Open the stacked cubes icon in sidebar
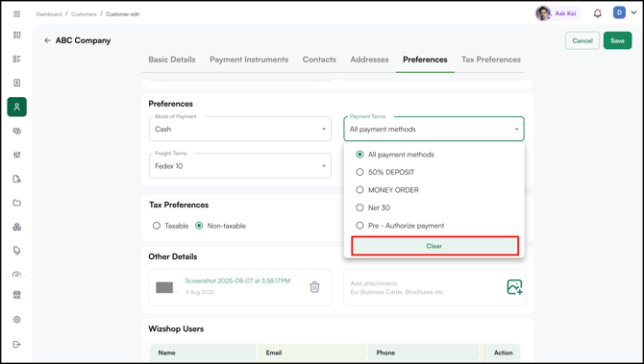The width and height of the screenshot is (644, 364). pyautogui.click(x=17, y=227)
